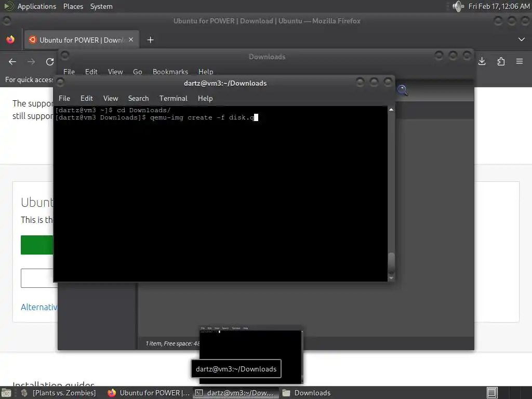Switch to Ubuntu for POWER Firefox taskbar entry
Image resolution: width=532 pixels, height=399 pixels.
(149, 393)
